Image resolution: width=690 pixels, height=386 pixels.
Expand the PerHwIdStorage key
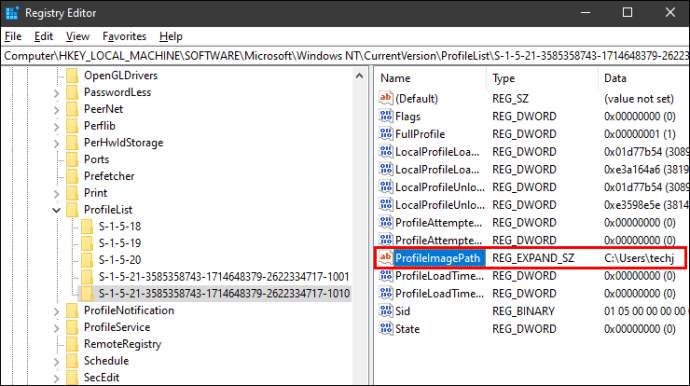(56, 143)
